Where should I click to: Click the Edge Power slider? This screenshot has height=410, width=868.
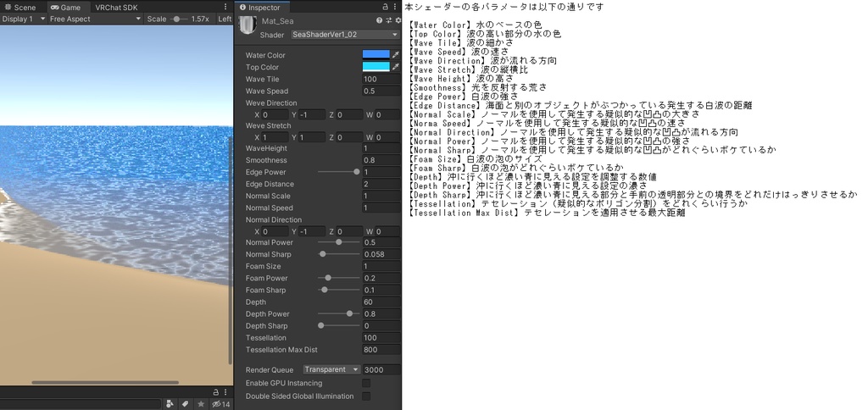coord(339,172)
